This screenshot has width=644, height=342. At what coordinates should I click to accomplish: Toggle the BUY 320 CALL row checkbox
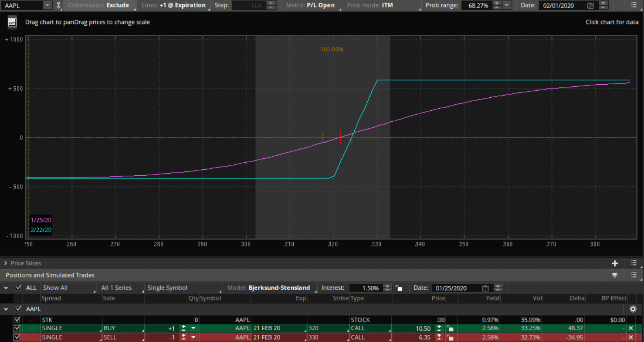pyautogui.click(x=17, y=328)
